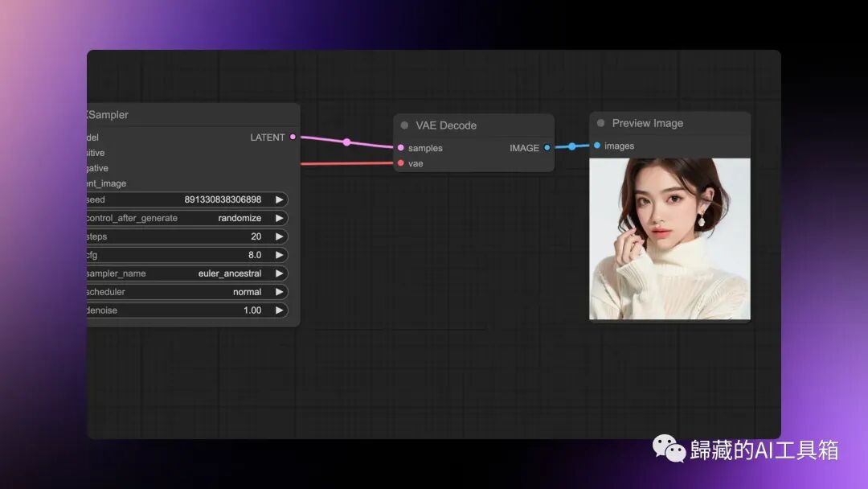Click the sampler_name label

(117, 273)
